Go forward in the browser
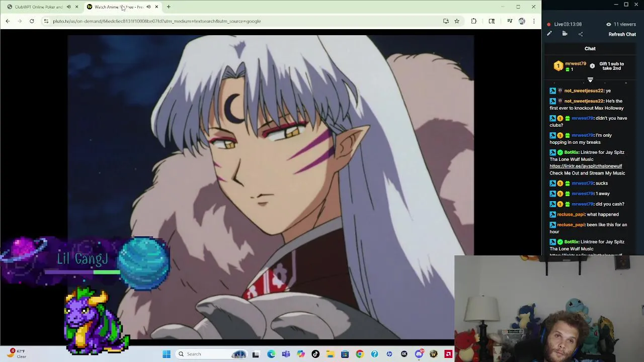This screenshot has width=644, height=362. click(x=20, y=21)
